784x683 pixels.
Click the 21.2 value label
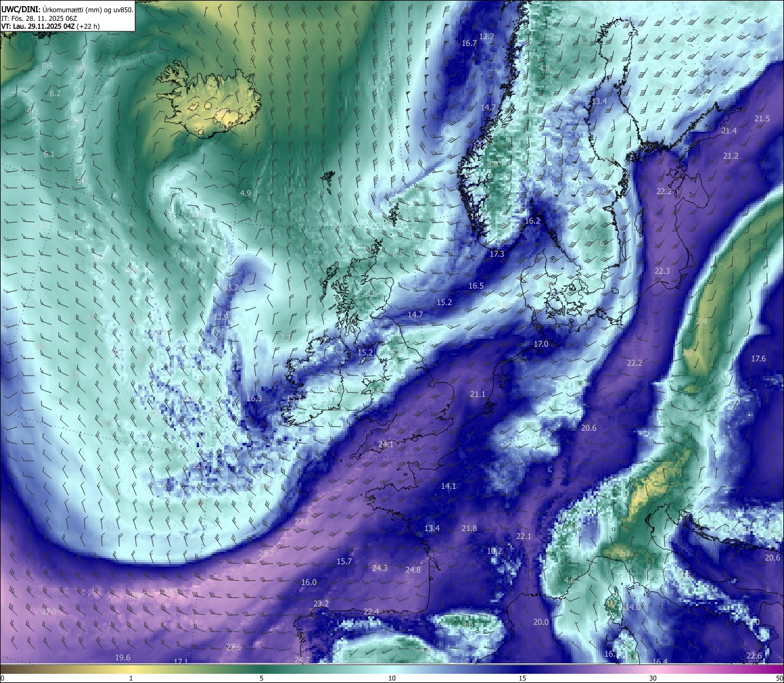(x=731, y=156)
